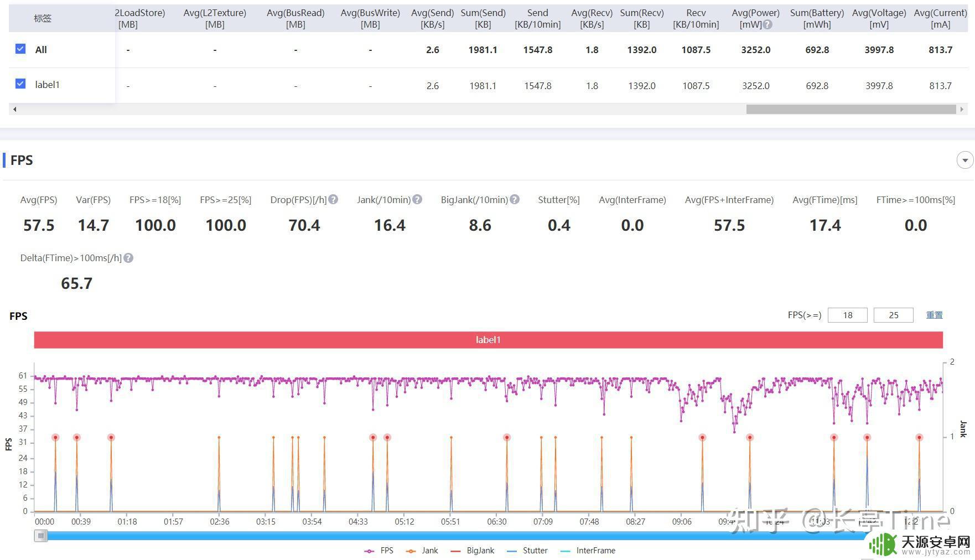
Task: Click the Delta(FTime) value 65.7
Action: tap(76, 283)
